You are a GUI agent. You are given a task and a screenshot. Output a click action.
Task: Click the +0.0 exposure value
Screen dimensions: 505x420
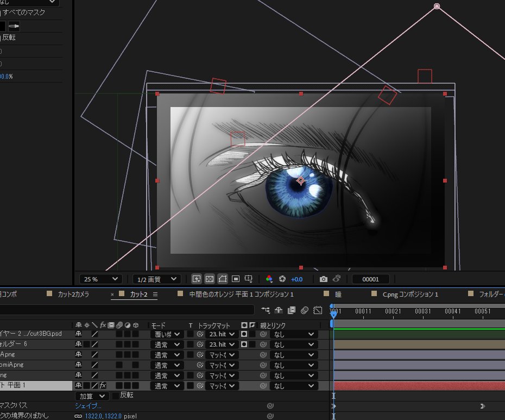pos(296,279)
